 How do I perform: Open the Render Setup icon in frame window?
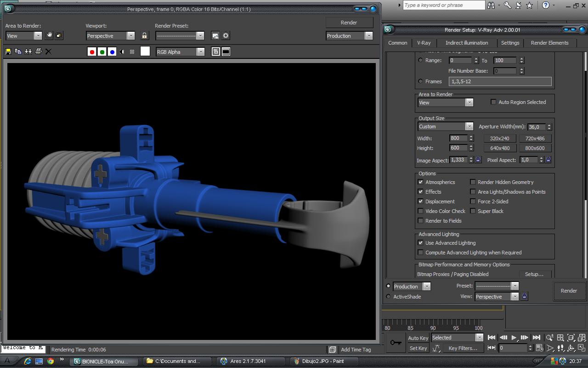point(215,35)
